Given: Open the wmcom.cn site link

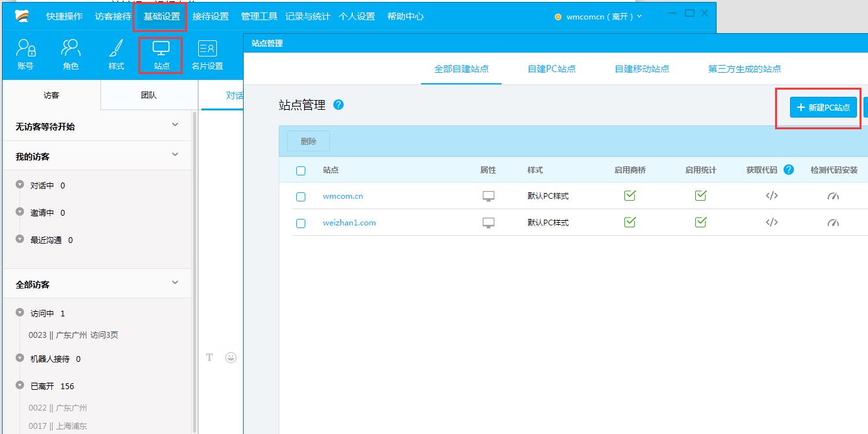Looking at the screenshot, I should (342, 196).
